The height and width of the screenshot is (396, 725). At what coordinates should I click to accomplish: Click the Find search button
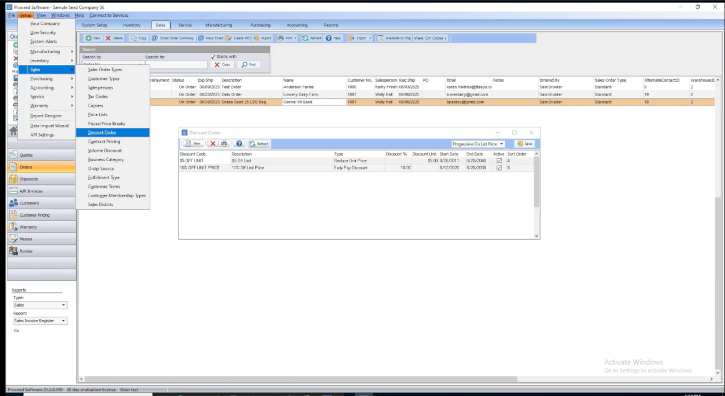(x=249, y=65)
